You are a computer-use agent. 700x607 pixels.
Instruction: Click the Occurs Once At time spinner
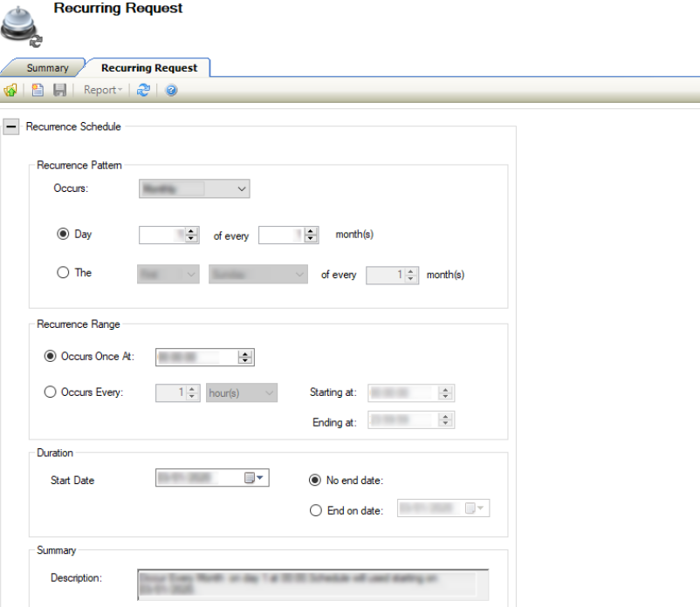pos(245,357)
